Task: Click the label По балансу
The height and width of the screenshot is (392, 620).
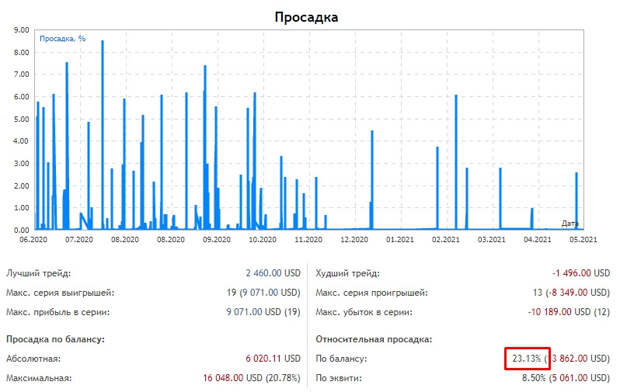Action: (x=341, y=359)
